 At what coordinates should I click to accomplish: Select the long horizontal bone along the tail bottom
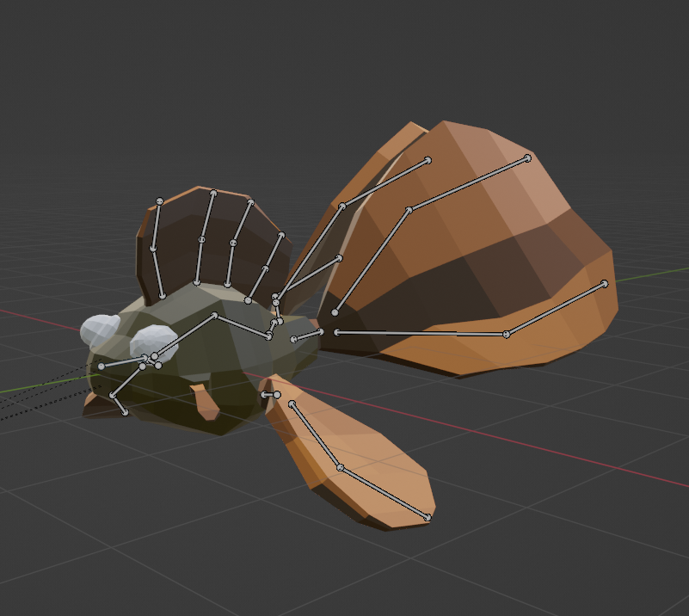[421, 333]
